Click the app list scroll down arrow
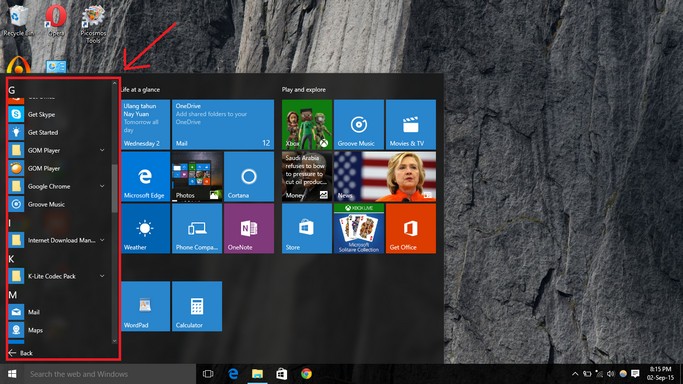 115,341
